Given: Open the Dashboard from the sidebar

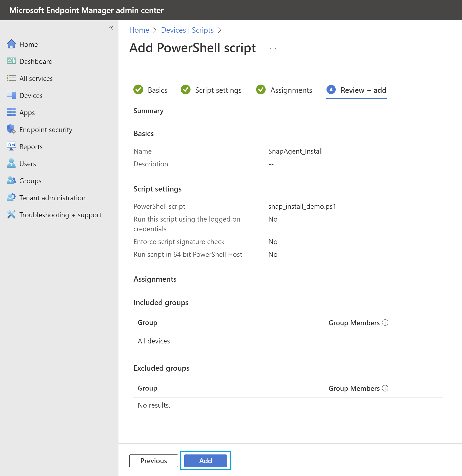Looking at the screenshot, I should (36, 62).
